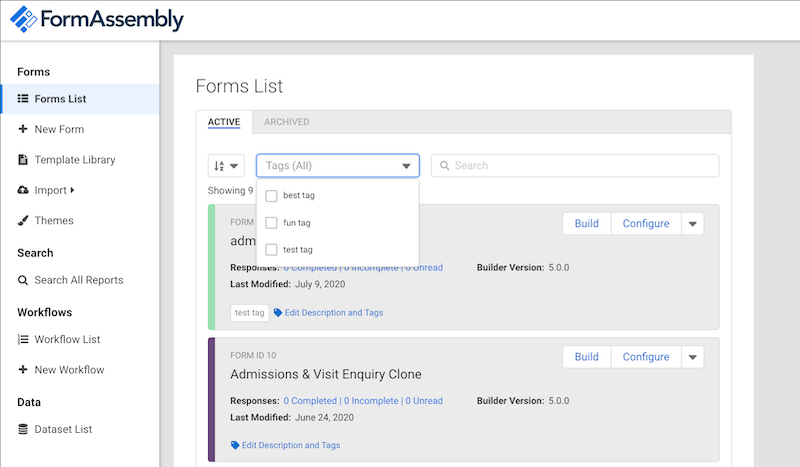Click the test tag chip on first form
The image size is (800, 467).
pyautogui.click(x=249, y=312)
